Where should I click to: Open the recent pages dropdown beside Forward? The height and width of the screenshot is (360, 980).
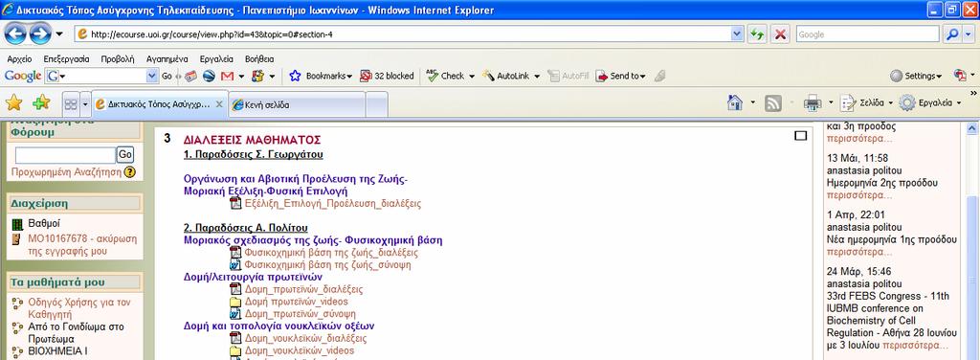tap(60, 34)
